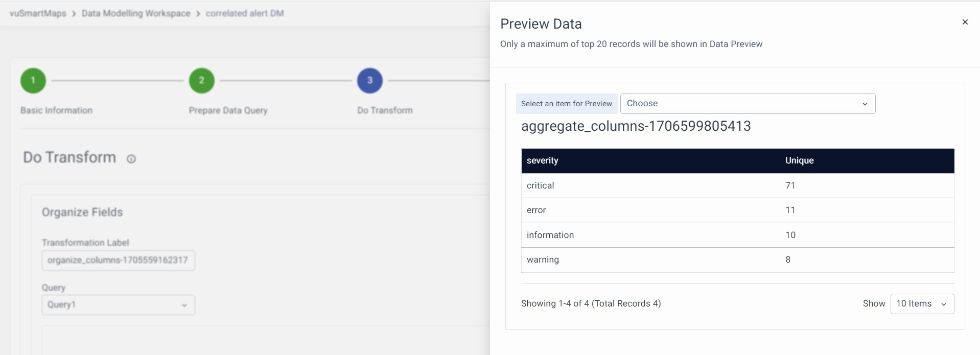The height and width of the screenshot is (355, 980).
Task: Go to vuSmartMaps breadcrumb link
Action: coord(38,13)
